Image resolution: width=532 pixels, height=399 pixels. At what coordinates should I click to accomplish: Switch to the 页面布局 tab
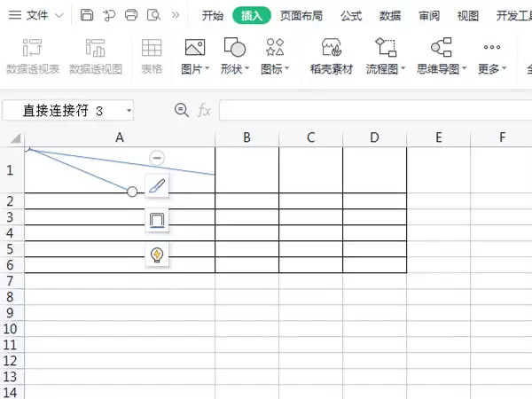(301, 16)
